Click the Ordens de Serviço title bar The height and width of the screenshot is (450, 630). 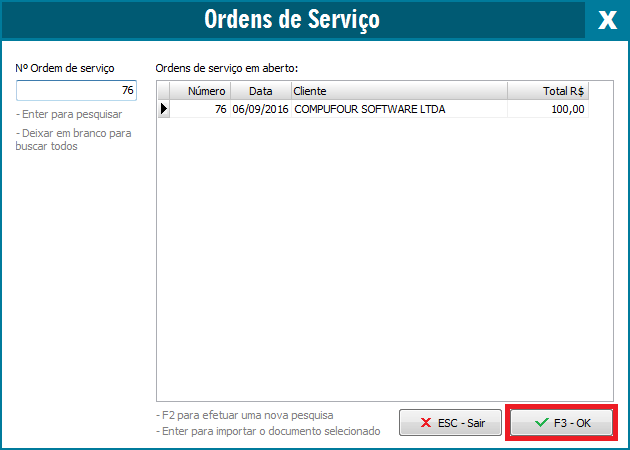[292, 20]
